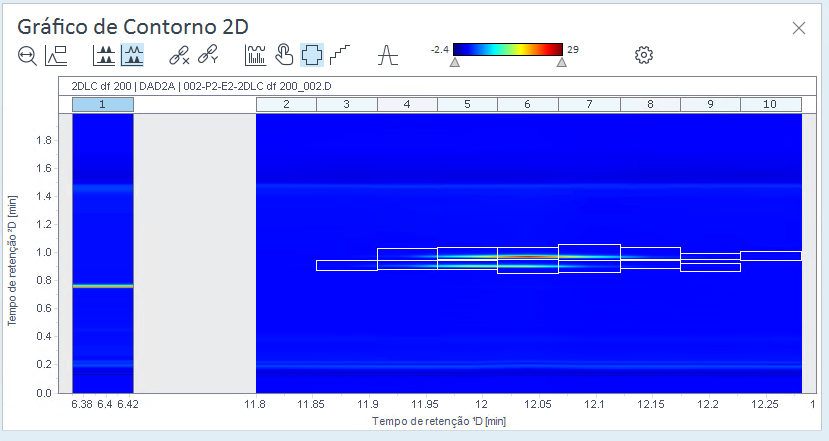This screenshot has width=829, height=441.
Task: Click the X axis tick value 12.05
Action: (538, 405)
